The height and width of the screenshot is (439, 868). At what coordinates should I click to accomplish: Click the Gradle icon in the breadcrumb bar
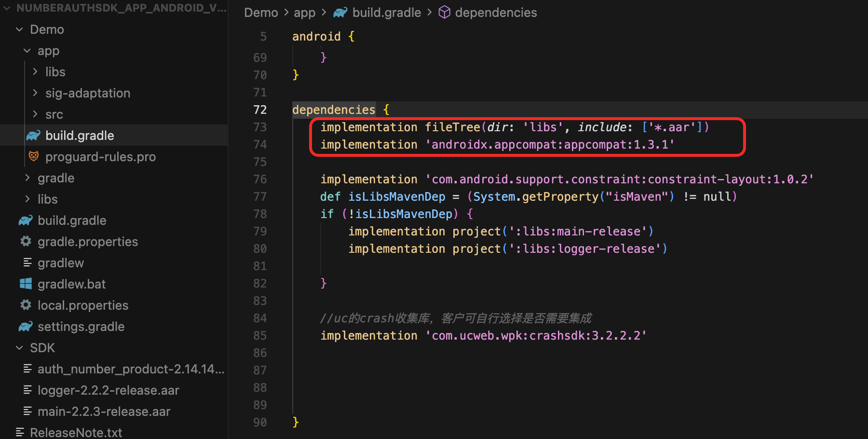340,13
